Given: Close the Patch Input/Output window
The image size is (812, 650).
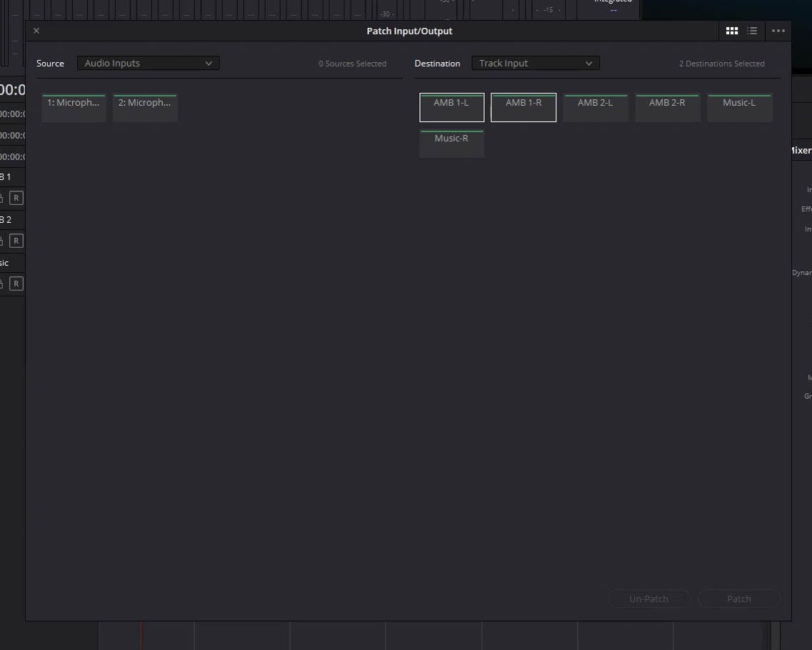Looking at the screenshot, I should pos(36,31).
